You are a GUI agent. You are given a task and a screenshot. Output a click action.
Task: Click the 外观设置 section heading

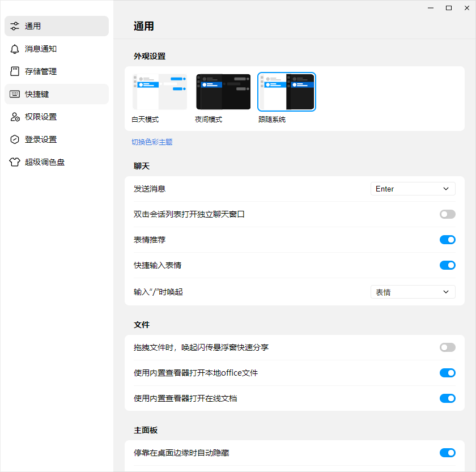coord(150,56)
